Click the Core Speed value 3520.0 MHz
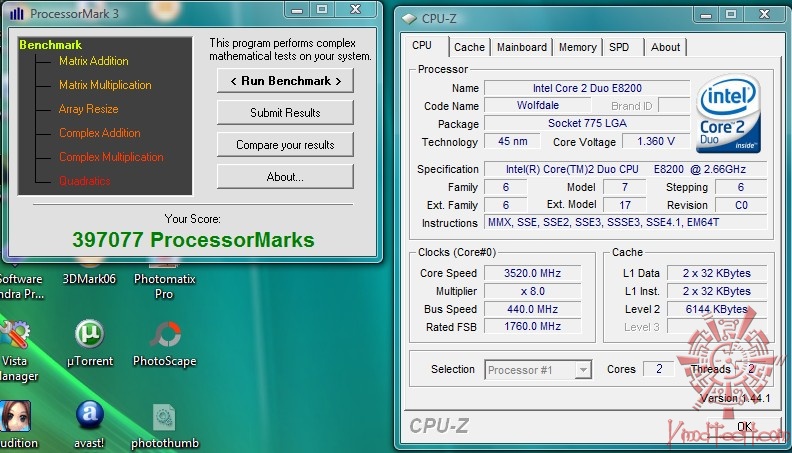The width and height of the screenshot is (792, 453). 532,273
